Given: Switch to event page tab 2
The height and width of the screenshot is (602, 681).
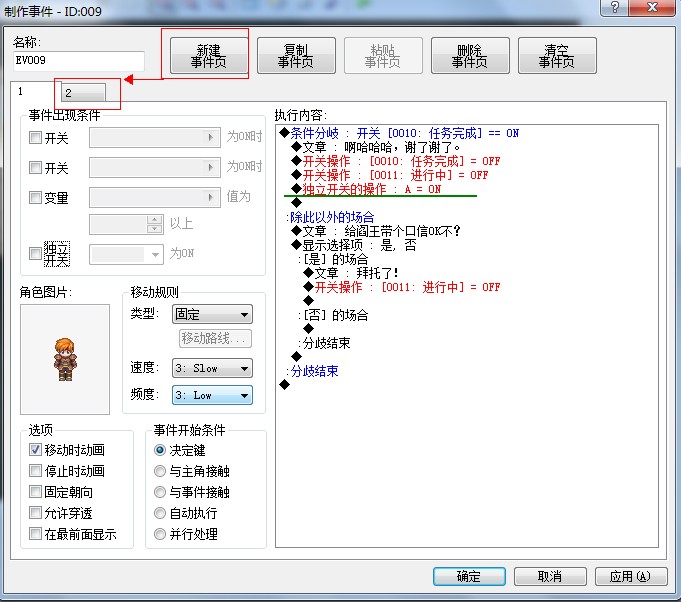Looking at the screenshot, I should pos(83,93).
